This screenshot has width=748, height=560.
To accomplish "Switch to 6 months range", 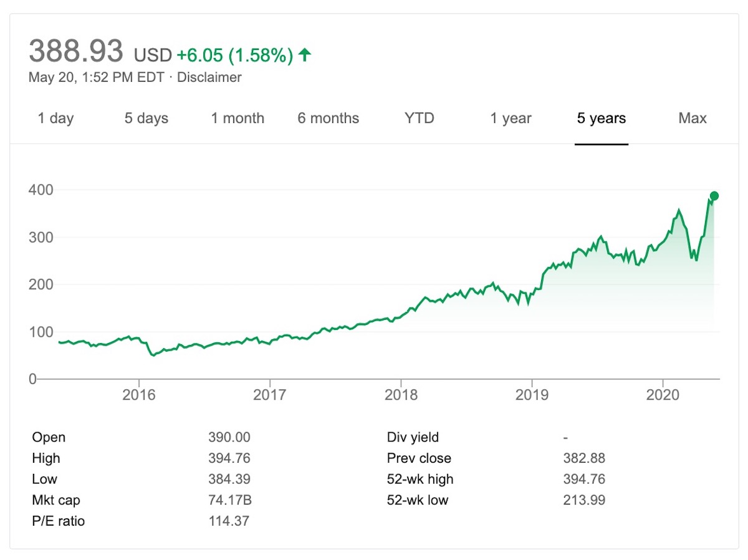I will [328, 118].
